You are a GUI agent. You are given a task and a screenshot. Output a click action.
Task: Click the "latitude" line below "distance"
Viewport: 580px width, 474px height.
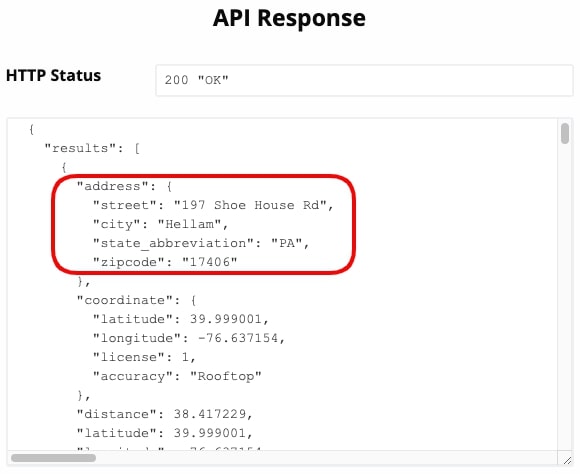coord(165,433)
